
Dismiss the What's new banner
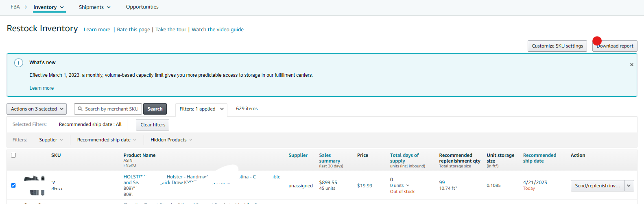[x=631, y=65]
